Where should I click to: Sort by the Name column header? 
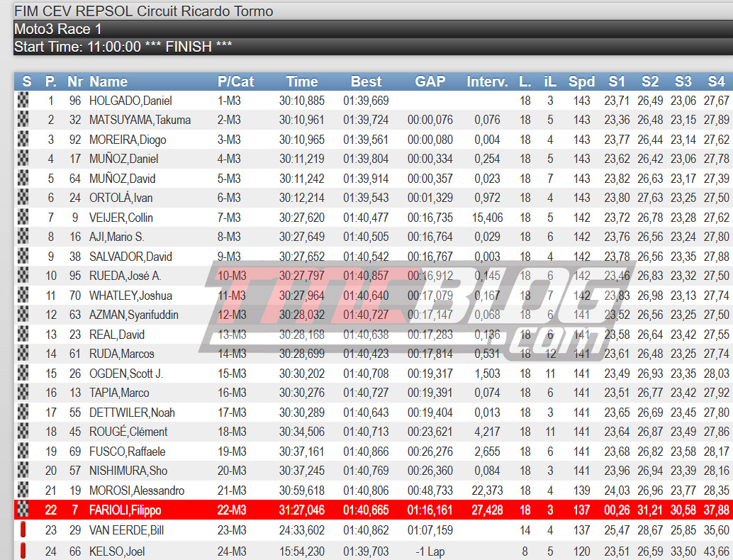click(108, 82)
